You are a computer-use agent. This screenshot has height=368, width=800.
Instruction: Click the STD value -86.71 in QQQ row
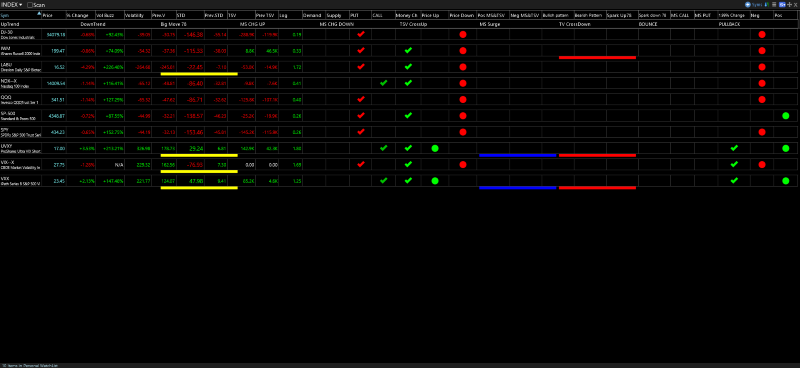click(195, 100)
